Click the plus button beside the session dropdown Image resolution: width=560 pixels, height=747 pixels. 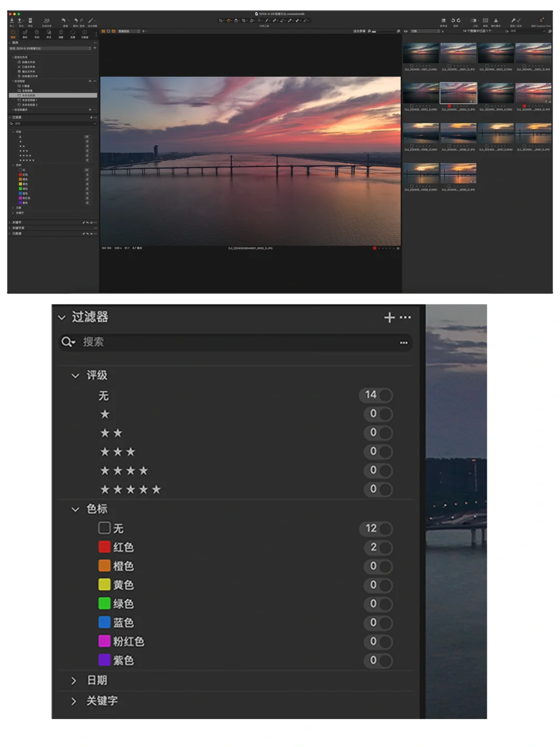pos(94,48)
